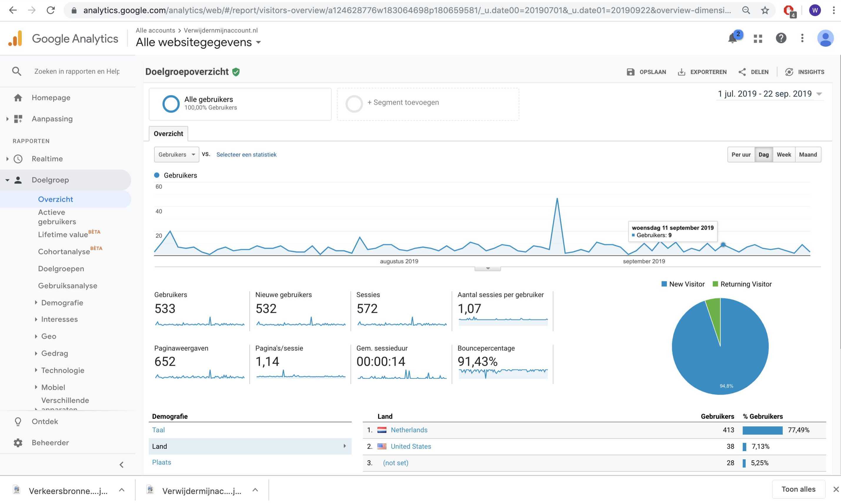Viewport: 841px width, 504px height.
Task: Switch chart to Week view
Action: (x=784, y=155)
